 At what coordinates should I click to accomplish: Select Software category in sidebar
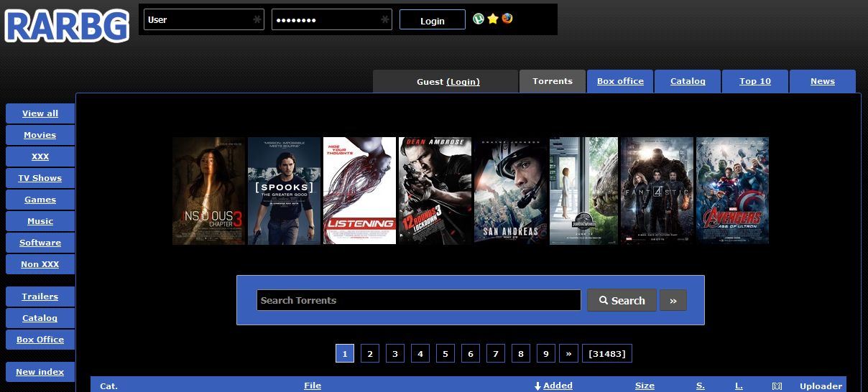point(40,243)
